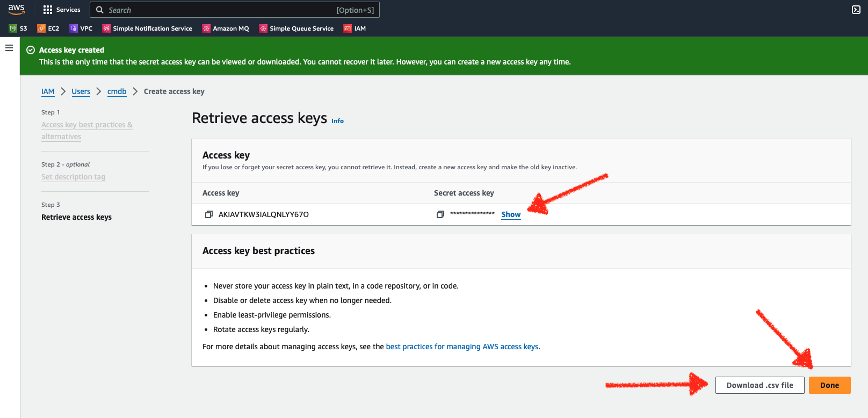Select Step 1 Access key best practices
Viewport: 868px width, 418px height.
pos(87,131)
